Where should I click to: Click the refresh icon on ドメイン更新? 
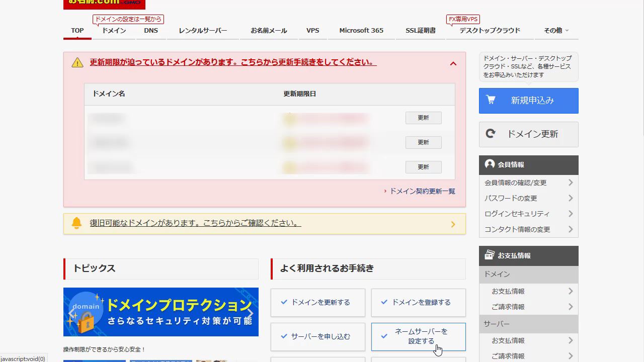point(491,134)
